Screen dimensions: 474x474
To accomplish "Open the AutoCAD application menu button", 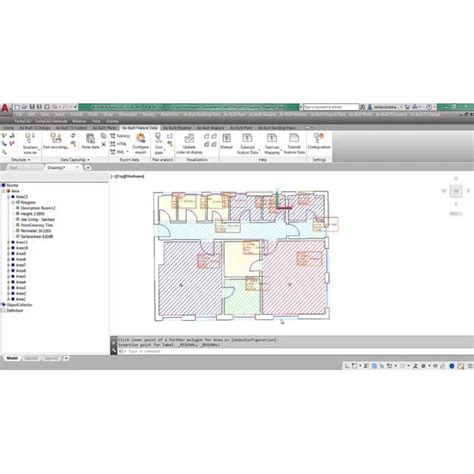I will click(x=5, y=108).
